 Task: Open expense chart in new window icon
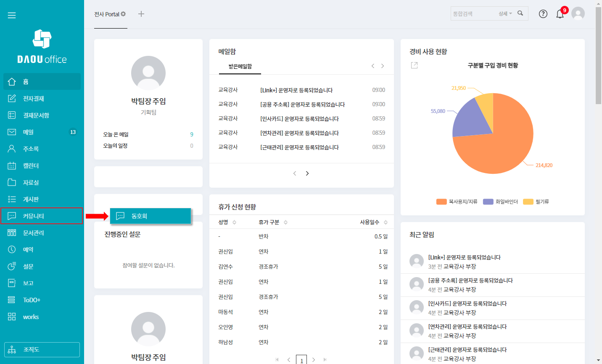click(414, 65)
